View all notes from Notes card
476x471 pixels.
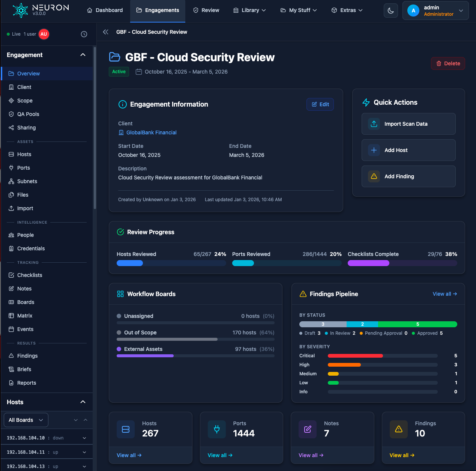tap(311, 455)
